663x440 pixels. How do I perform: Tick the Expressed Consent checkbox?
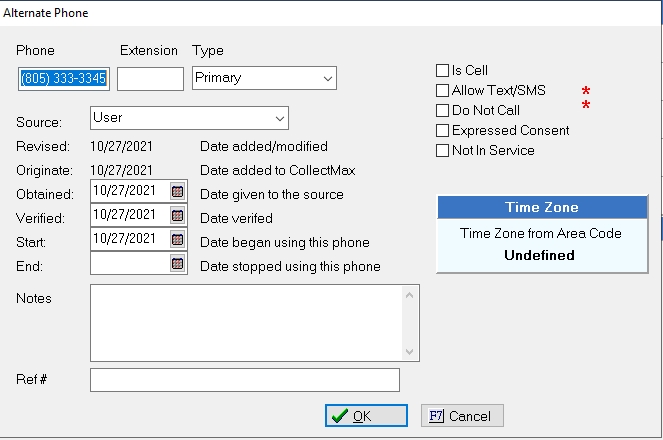tap(442, 130)
